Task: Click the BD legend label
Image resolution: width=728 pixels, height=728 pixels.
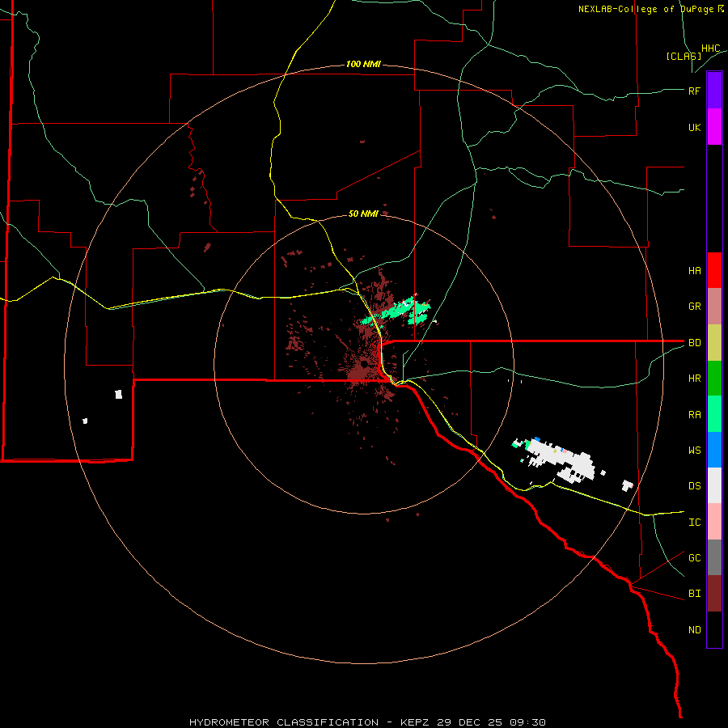Action: click(x=695, y=343)
